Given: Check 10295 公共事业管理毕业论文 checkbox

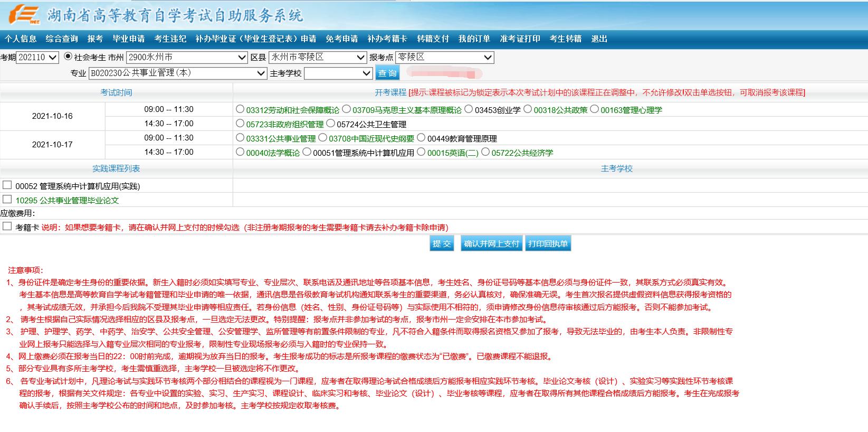Looking at the screenshot, I should [7, 199].
